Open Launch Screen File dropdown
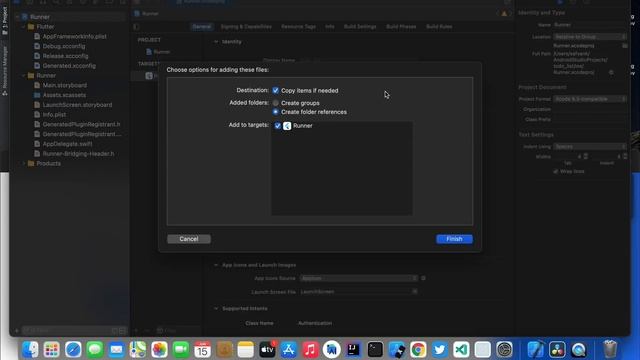Image resolution: width=640 pixels, height=360 pixels. tap(359, 292)
